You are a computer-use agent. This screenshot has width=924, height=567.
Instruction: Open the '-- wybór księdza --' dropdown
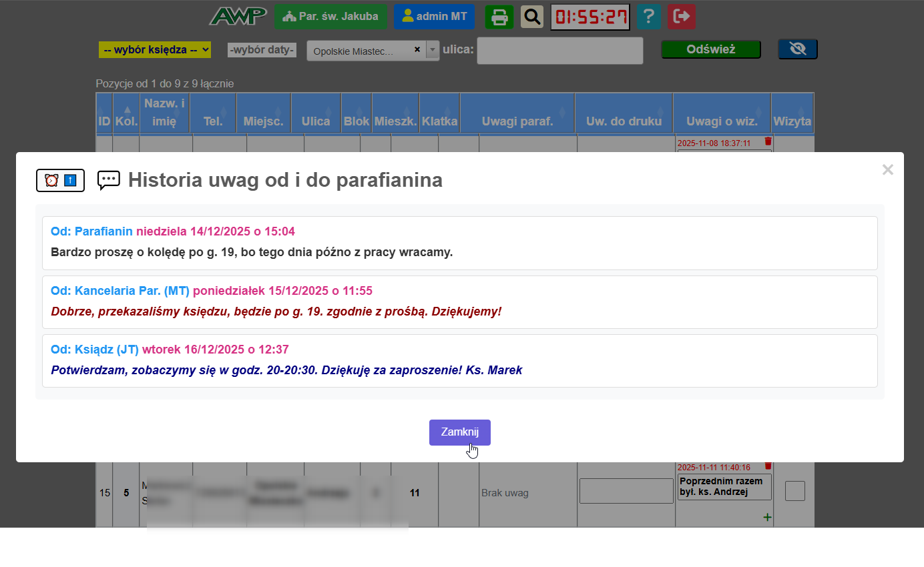(154, 49)
